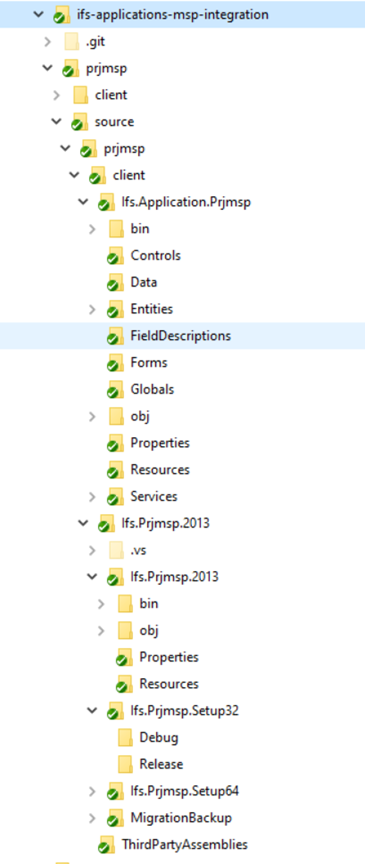Click the .vs hidden folder icon
The width and height of the screenshot is (365, 864).
(116, 550)
